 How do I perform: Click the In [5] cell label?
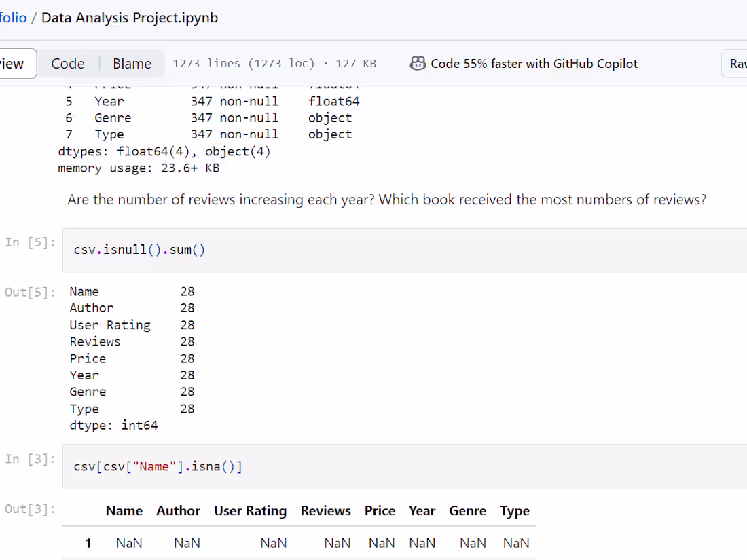[x=30, y=242]
